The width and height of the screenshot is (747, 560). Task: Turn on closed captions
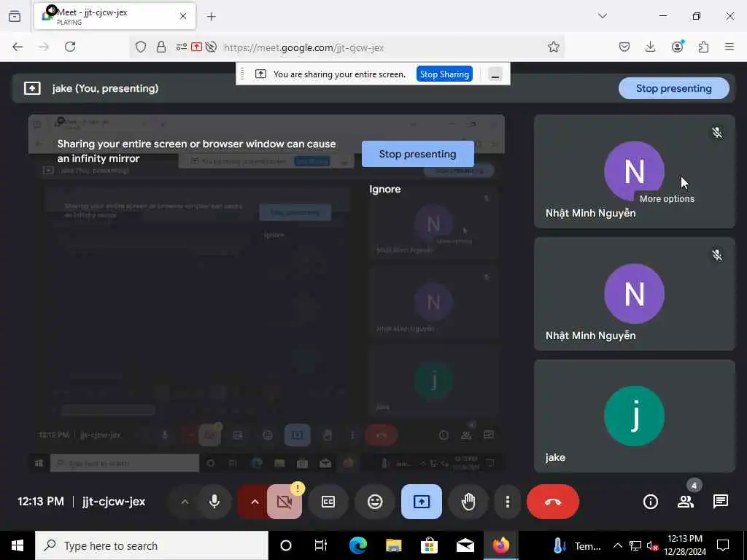pyautogui.click(x=328, y=502)
